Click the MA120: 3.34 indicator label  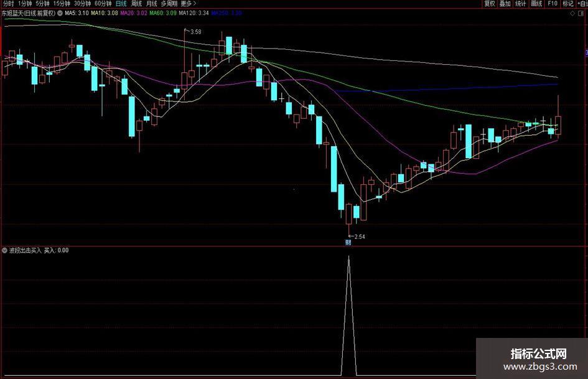(x=194, y=13)
